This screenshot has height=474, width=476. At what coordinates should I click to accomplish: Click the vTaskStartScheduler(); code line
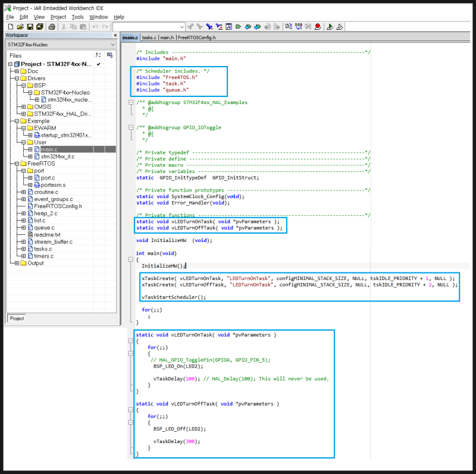click(174, 297)
